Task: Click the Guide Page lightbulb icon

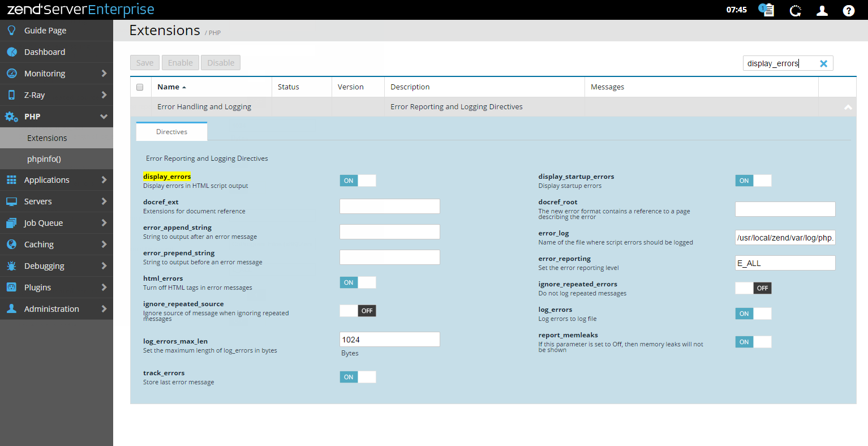Action: 11,31
